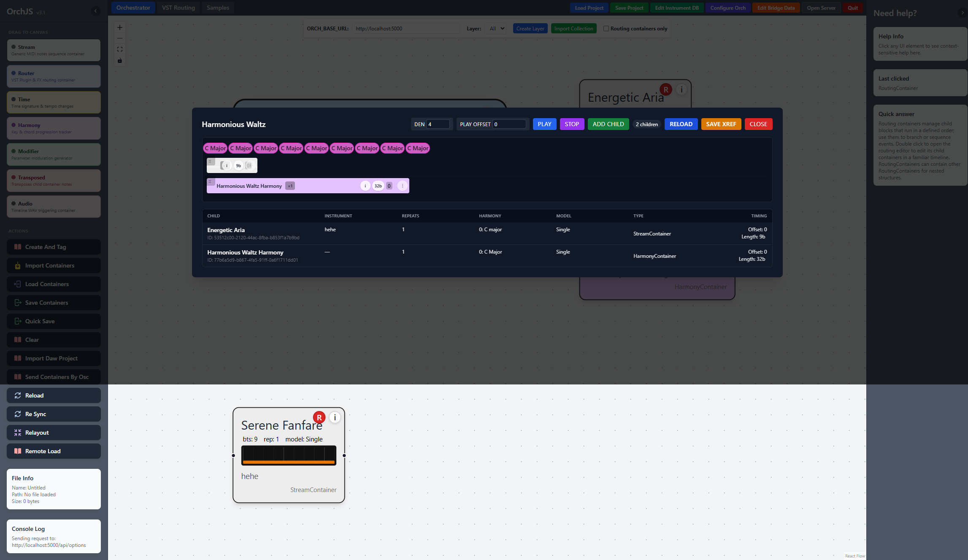This screenshot has height=560, width=968.
Task: Select the Harmony container palette item
Action: [54, 128]
